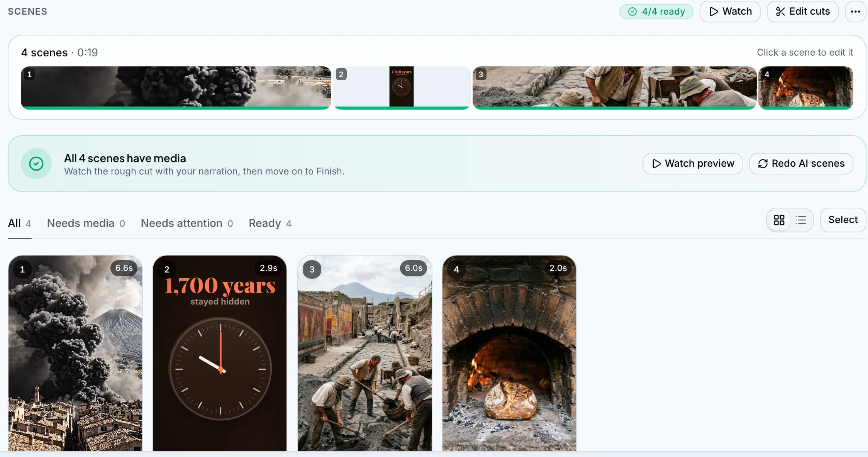Screen dimensions: 868x457
Task: Open Edit cuts with scissors icon
Action: (802, 12)
